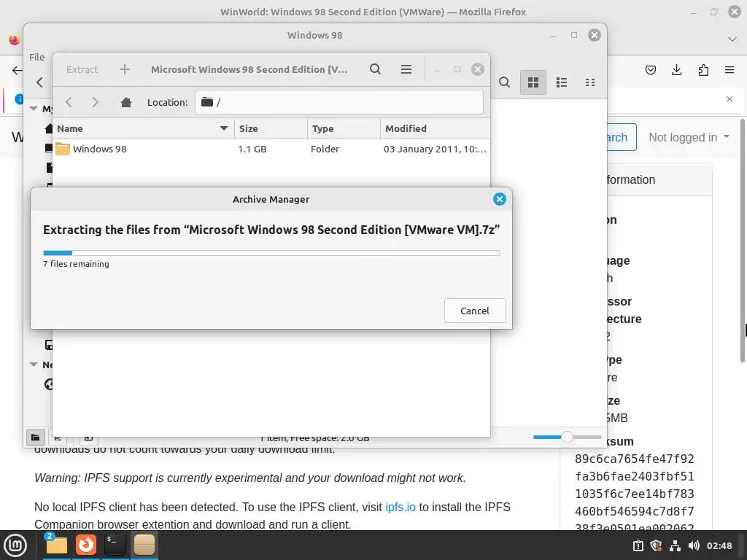
Task: Go forward in archive location history
Action: tap(95, 102)
